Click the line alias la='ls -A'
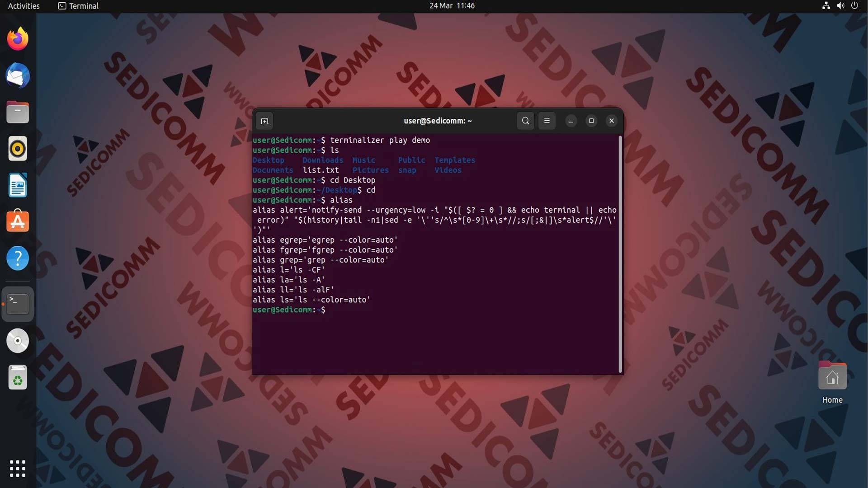 [x=288, y=280]
